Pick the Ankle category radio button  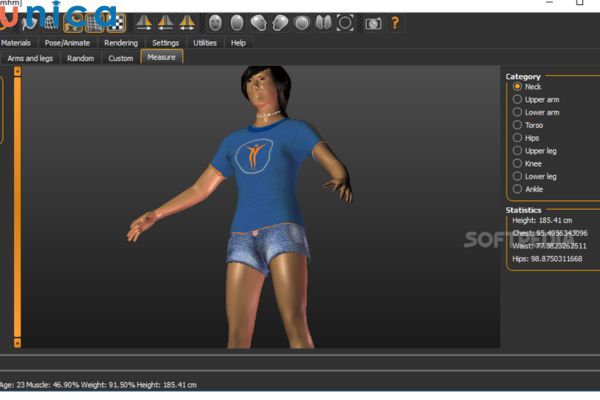517,189
